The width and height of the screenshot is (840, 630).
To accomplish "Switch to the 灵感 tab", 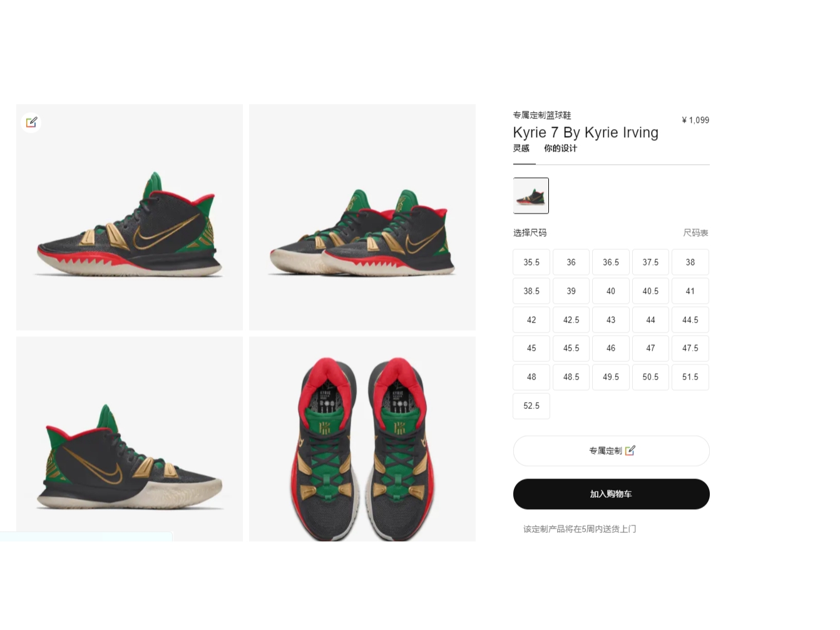I will click(521, 148).
